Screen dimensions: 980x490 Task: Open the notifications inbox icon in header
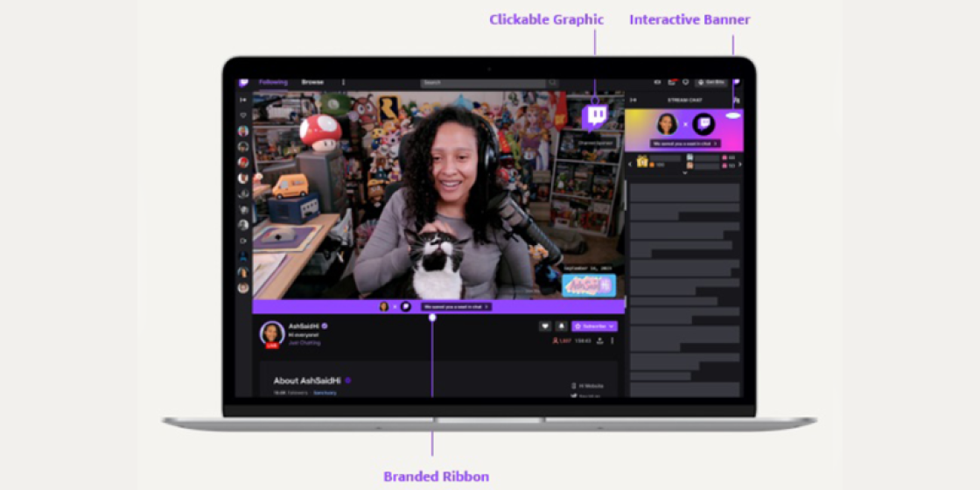pos(671,82)
